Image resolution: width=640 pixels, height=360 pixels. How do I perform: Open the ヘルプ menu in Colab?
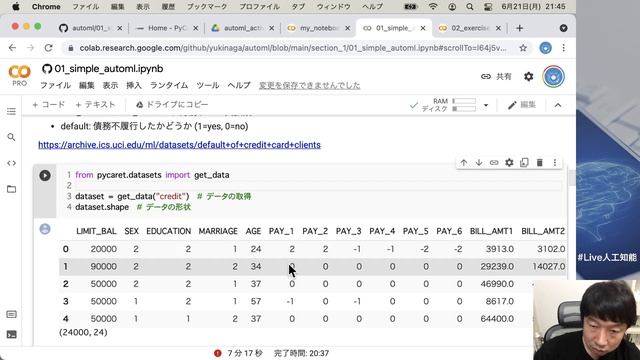coord(239,85)
